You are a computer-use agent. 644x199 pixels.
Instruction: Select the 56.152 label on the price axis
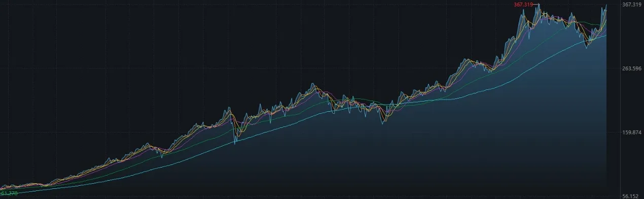point(631,195)
